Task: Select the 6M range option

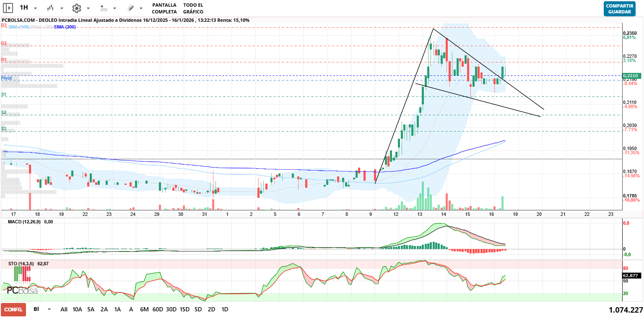Action: pos(144,309)
